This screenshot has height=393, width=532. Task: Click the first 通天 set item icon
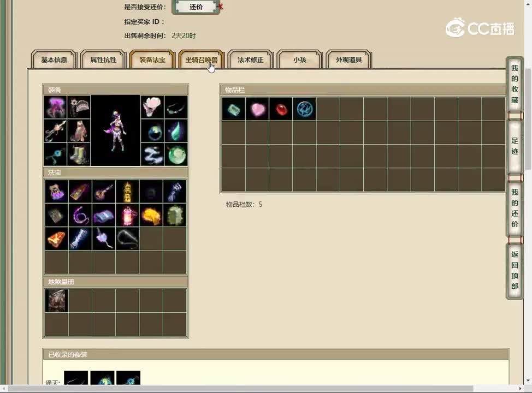76,378
